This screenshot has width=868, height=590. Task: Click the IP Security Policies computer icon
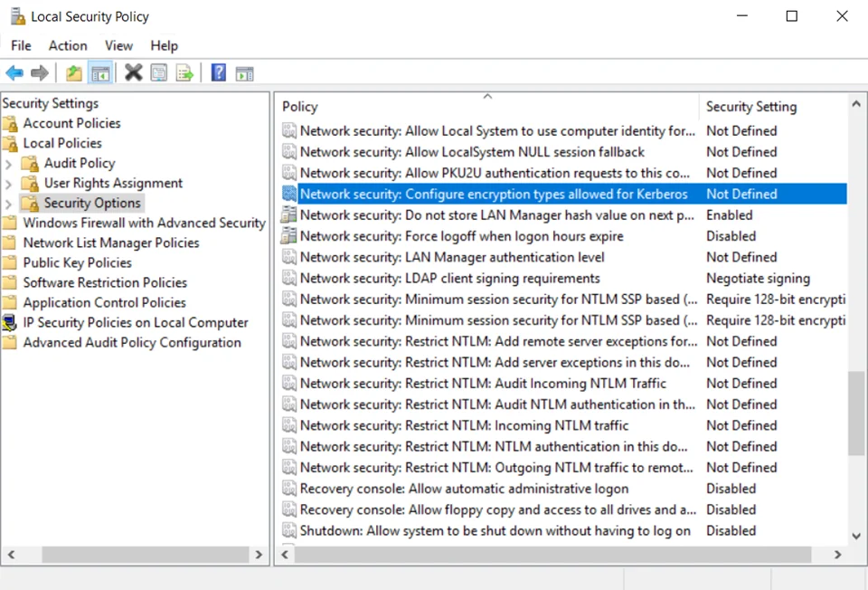9,322
